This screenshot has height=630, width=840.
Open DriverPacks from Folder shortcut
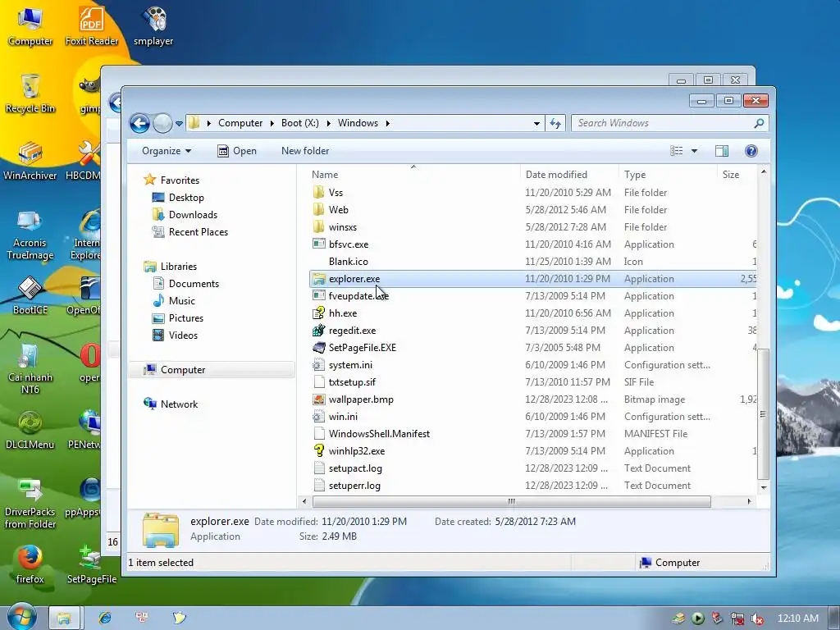[x=30, y=504]
